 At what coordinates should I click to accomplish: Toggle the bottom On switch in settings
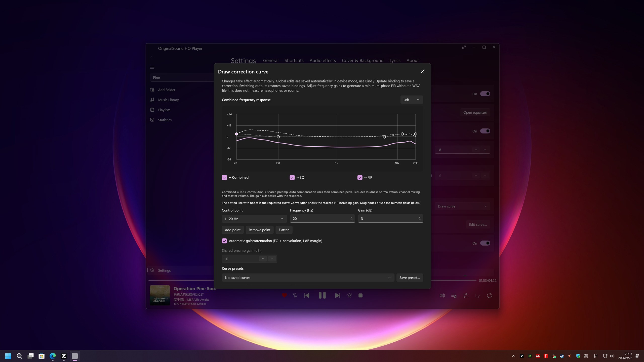(x=485, y=243)
